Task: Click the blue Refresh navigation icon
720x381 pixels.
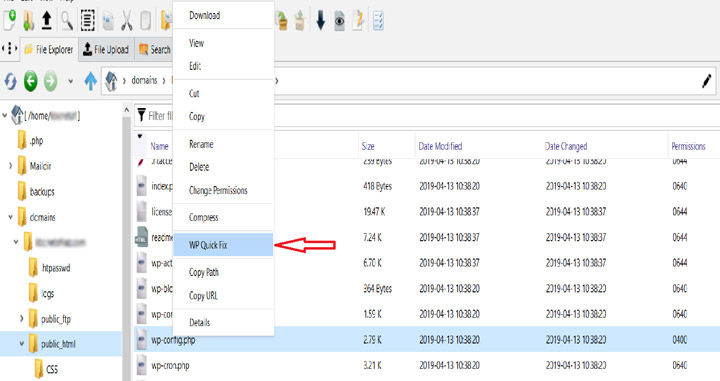Action: pyautogui.click(x=11, y=82)
